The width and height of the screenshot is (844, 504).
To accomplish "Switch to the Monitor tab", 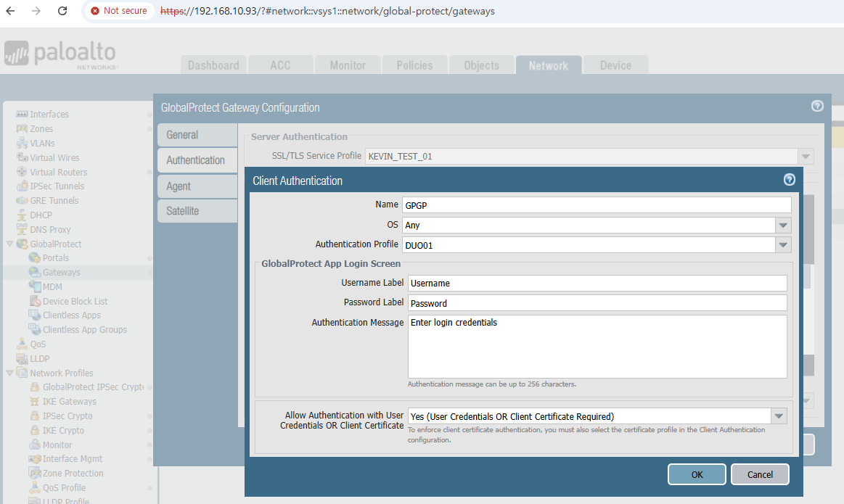I will pyautogui.click(x=348, y=65).
